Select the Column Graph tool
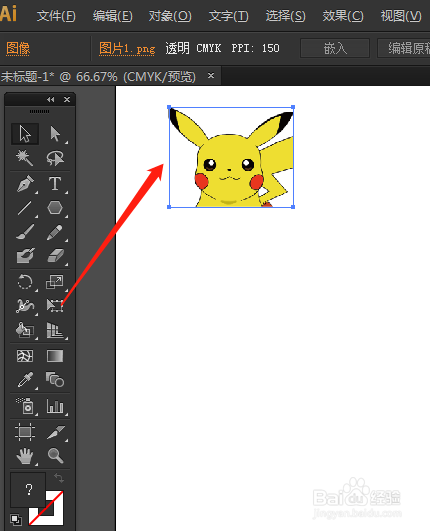This screenshot has height=531, width=430. (55, 406)
